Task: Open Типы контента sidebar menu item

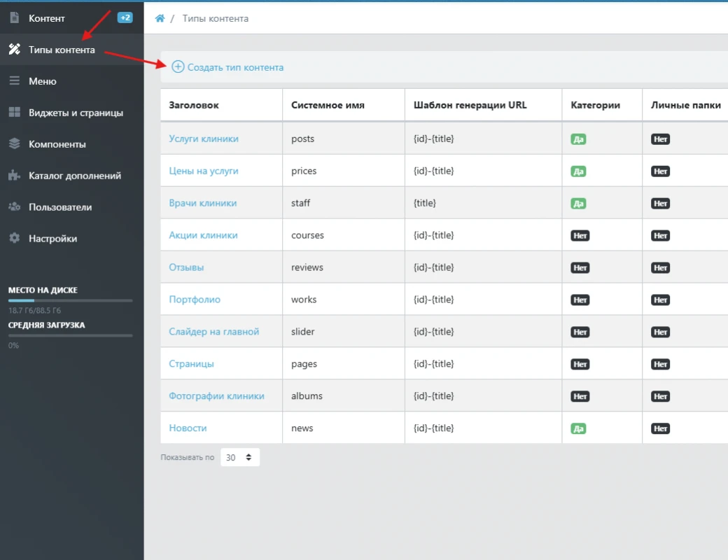Action: (x=62, y=50)
